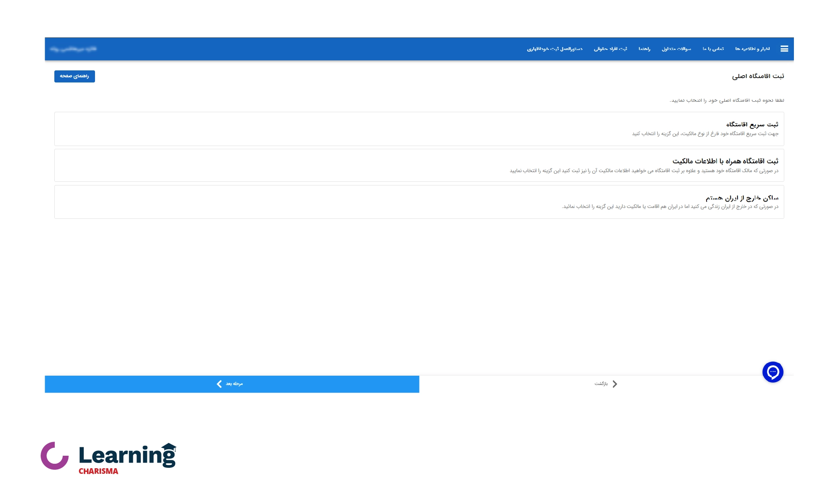This screenshot has height=504, width=839.
Task: Click blurred user name in navbar
Action: coord(73,49)
